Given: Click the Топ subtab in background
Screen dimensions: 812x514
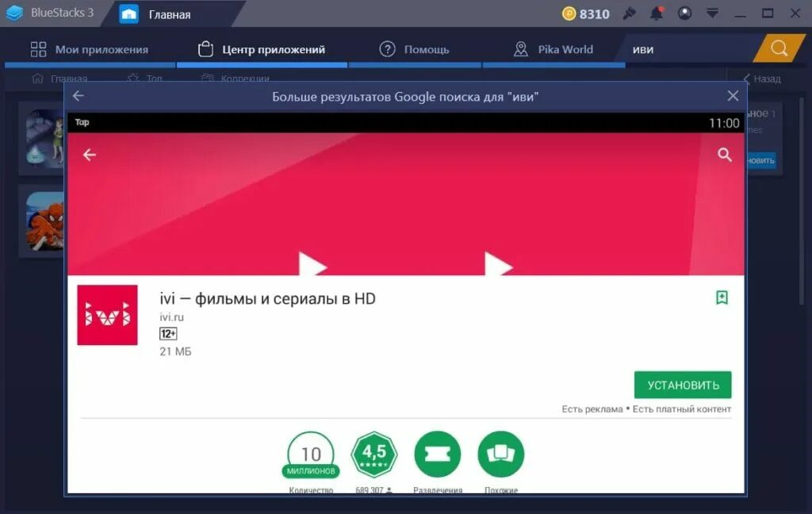Looking at the screenshot, I should click(x=145, y=79).
